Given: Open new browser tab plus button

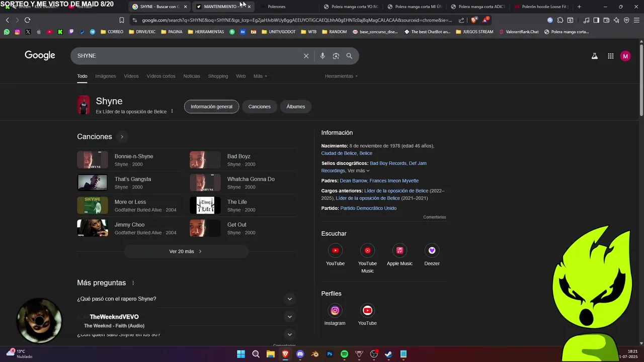Looking at the screenshot, I should (x=579, y=7).
